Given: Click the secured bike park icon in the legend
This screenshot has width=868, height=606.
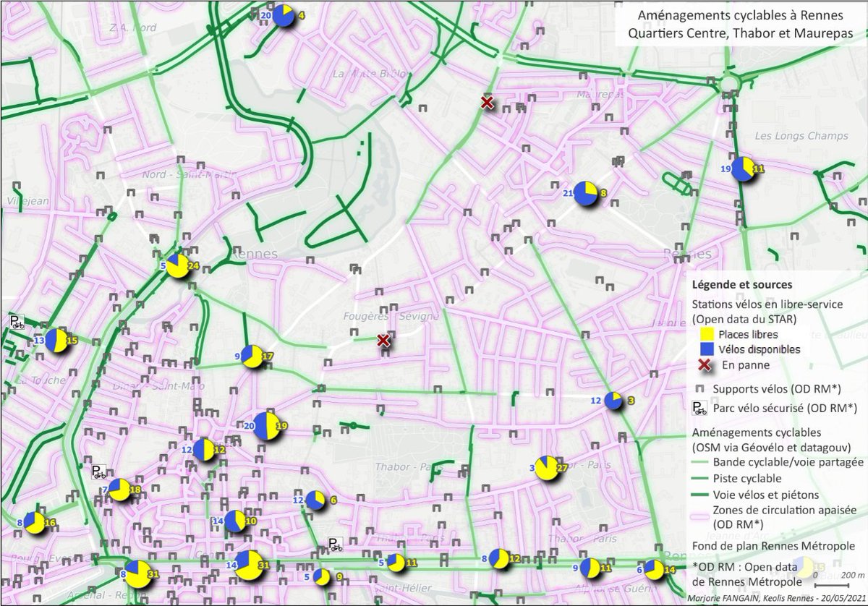Looking at the screenshot, I should [x=699, y=409].
